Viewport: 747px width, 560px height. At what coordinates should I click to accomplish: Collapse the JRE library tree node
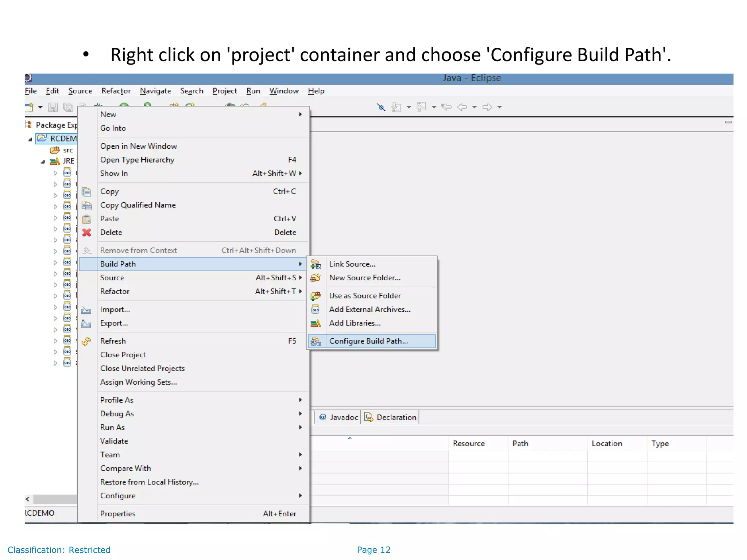click(x=43, y=162)
